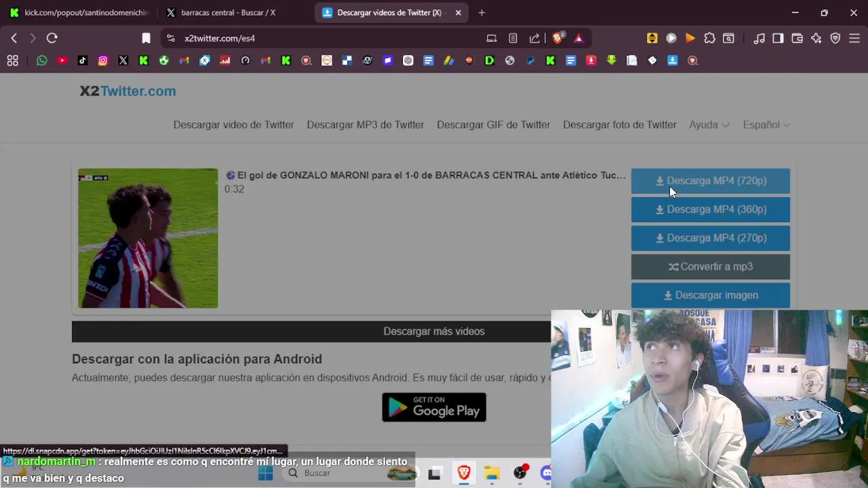Open the share page icon

pos(534,38)
